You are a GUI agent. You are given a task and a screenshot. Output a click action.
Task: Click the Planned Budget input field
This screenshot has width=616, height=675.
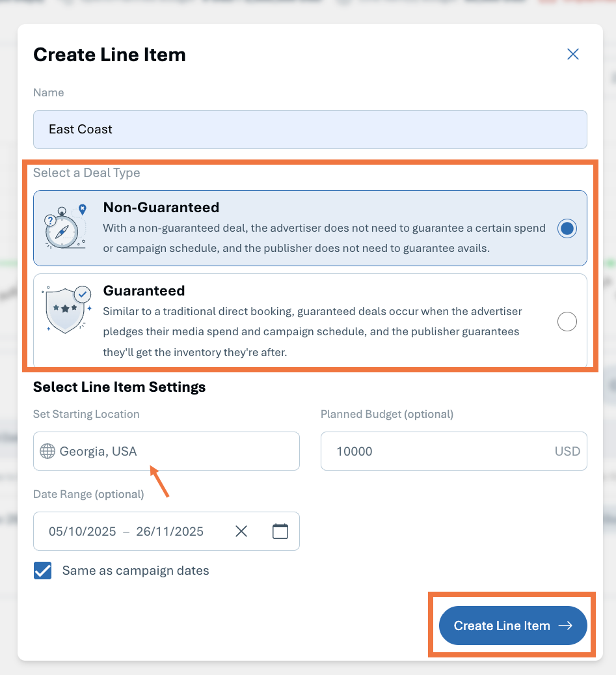[454, 451]
